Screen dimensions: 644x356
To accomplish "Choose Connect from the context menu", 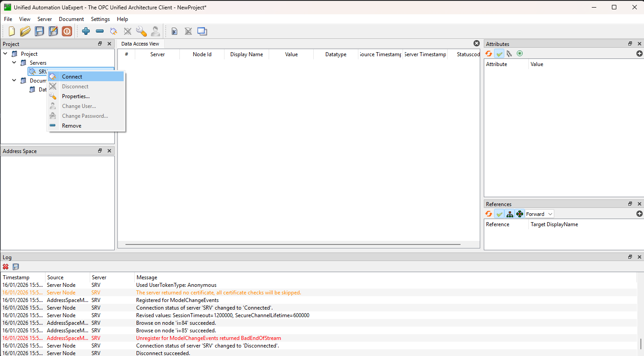I will (72, 77).
